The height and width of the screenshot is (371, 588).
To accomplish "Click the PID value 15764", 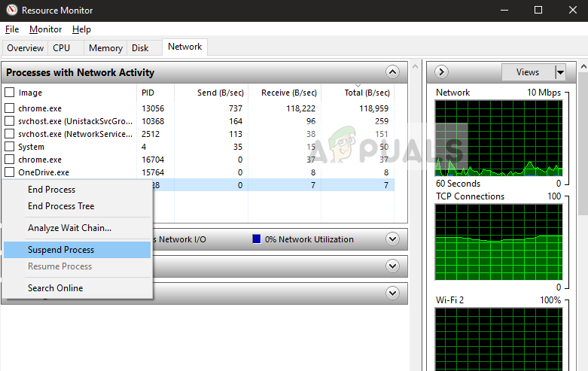I will (x=153, y=172).
